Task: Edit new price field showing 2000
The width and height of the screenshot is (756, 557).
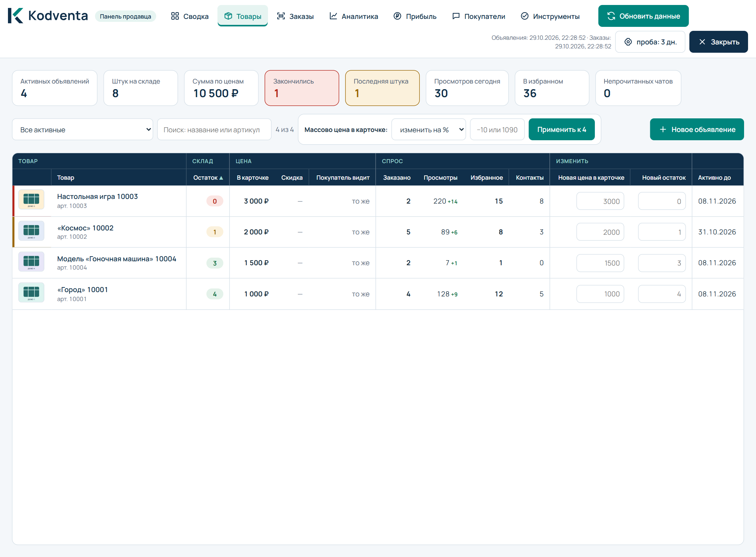Action: pos(600,232)
